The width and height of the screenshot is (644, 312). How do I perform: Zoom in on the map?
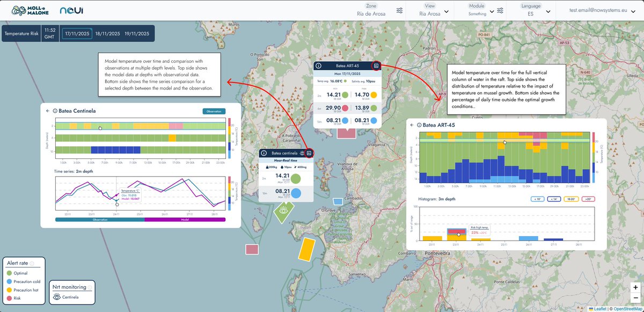[635, 288]
